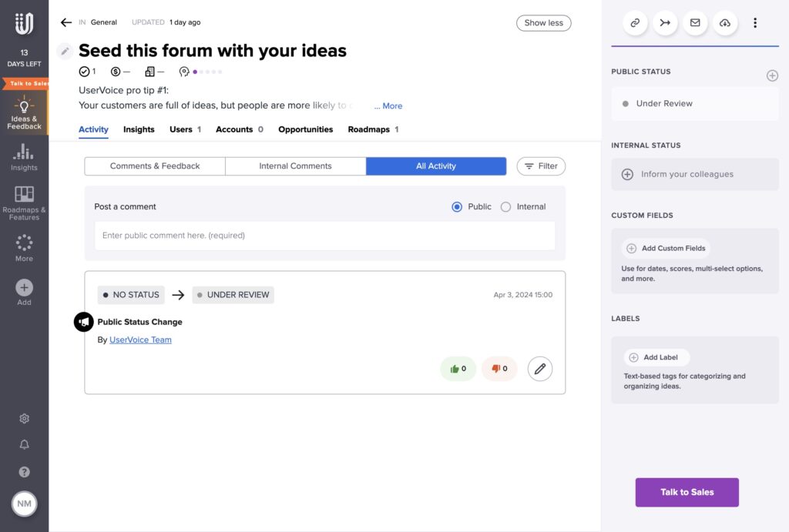The height and width of the screenshot is (532, 789).
Task: Open the merge idea icon
Action: [664, 22]
